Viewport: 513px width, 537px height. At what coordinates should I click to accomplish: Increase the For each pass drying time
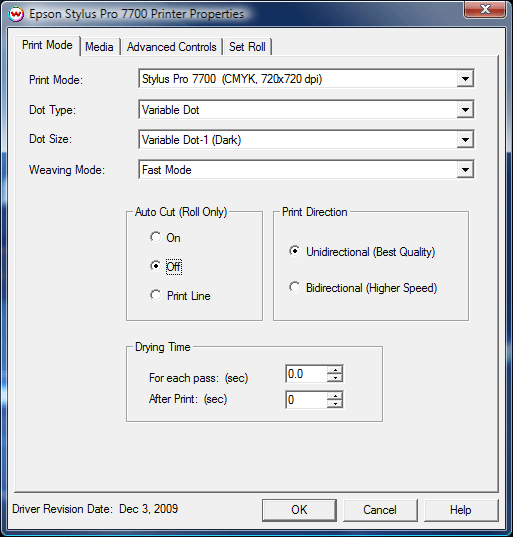pos(335,370)
